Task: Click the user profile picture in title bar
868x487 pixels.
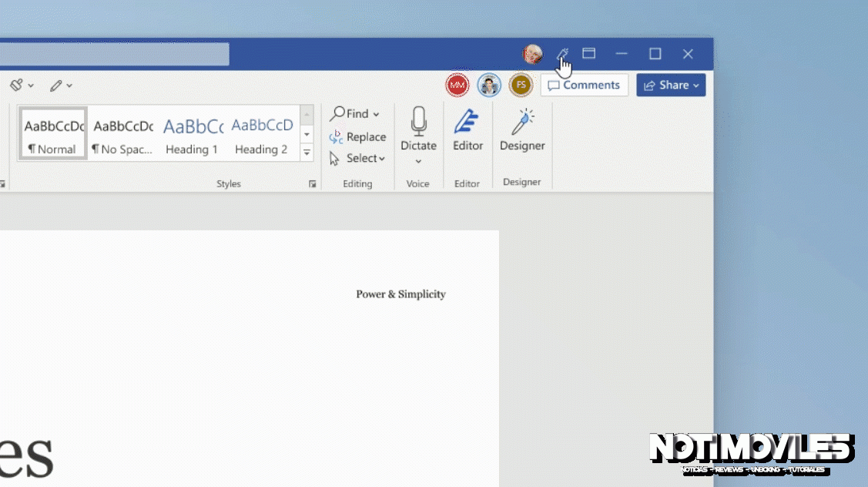Action: point(532,54)
